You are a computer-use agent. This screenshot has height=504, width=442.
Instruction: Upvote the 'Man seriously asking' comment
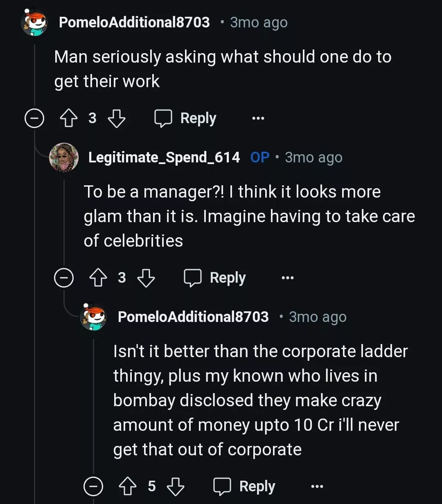[69, 119]
